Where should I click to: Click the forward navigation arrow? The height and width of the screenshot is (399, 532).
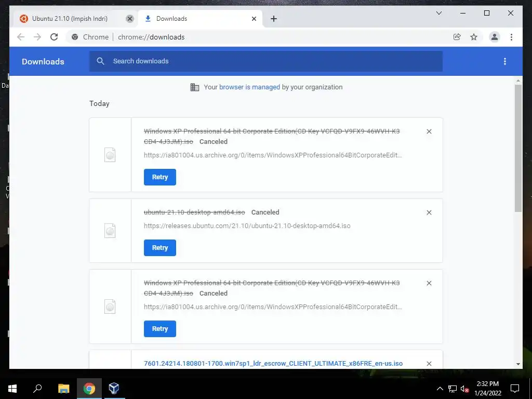click(x=37, y=37)
